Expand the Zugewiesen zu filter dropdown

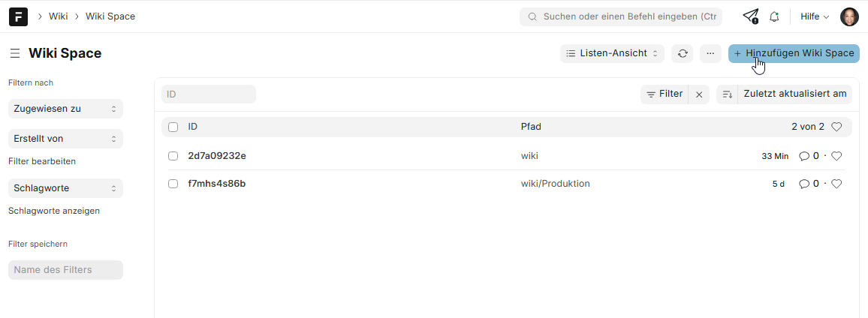tap(65, 109)
